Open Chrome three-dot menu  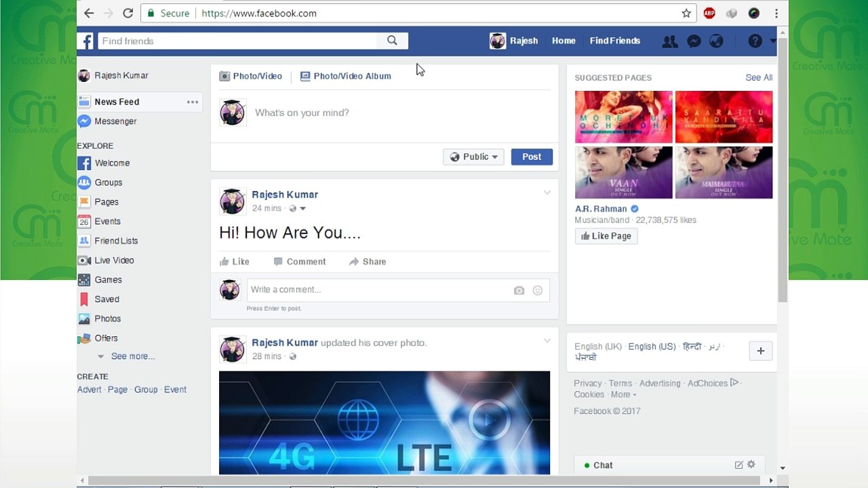tap(776, 13)
